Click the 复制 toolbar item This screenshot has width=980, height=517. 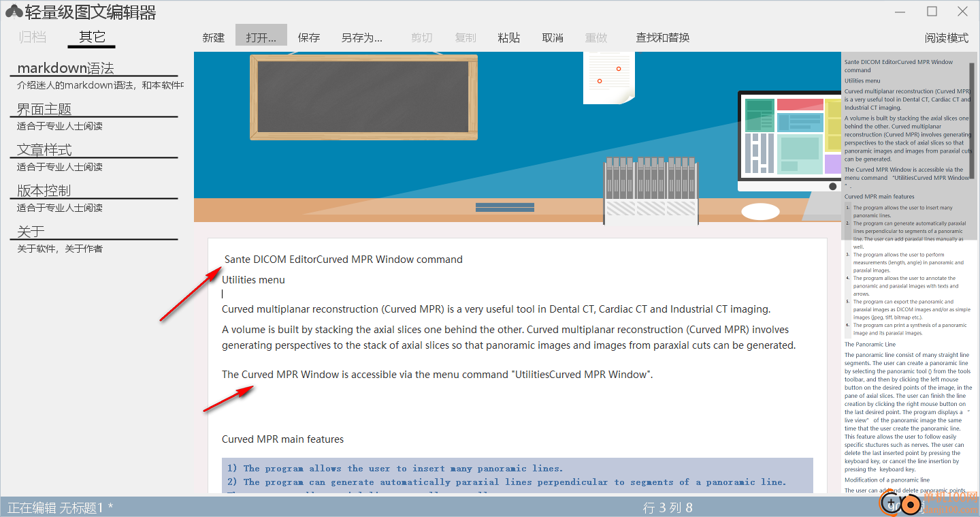(x=465, y=37)
